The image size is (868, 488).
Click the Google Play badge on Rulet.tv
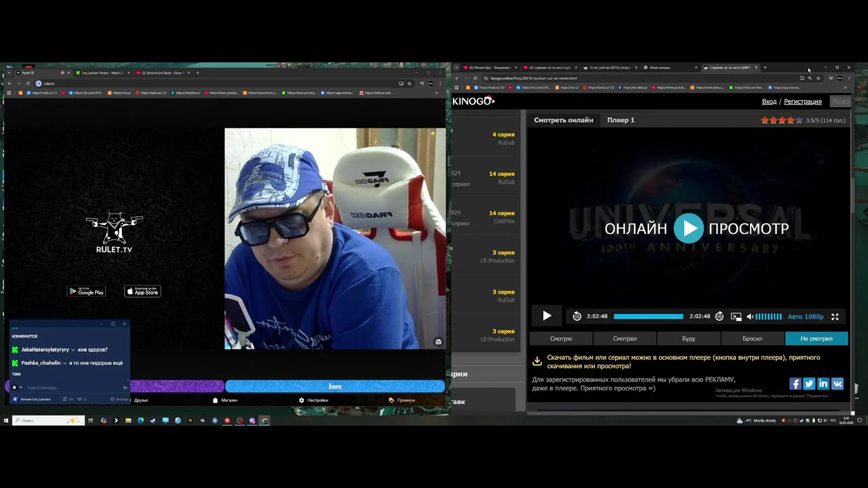coord(86,291)
